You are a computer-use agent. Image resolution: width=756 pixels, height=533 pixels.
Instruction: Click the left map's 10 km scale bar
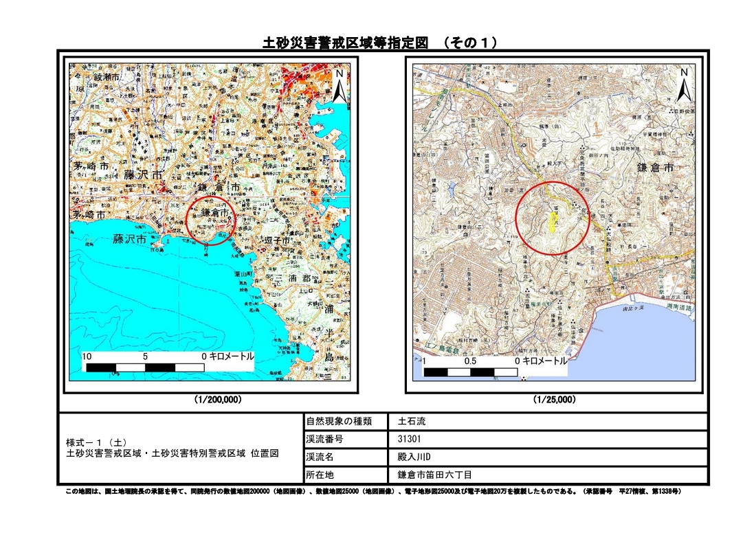coord(144,367)
